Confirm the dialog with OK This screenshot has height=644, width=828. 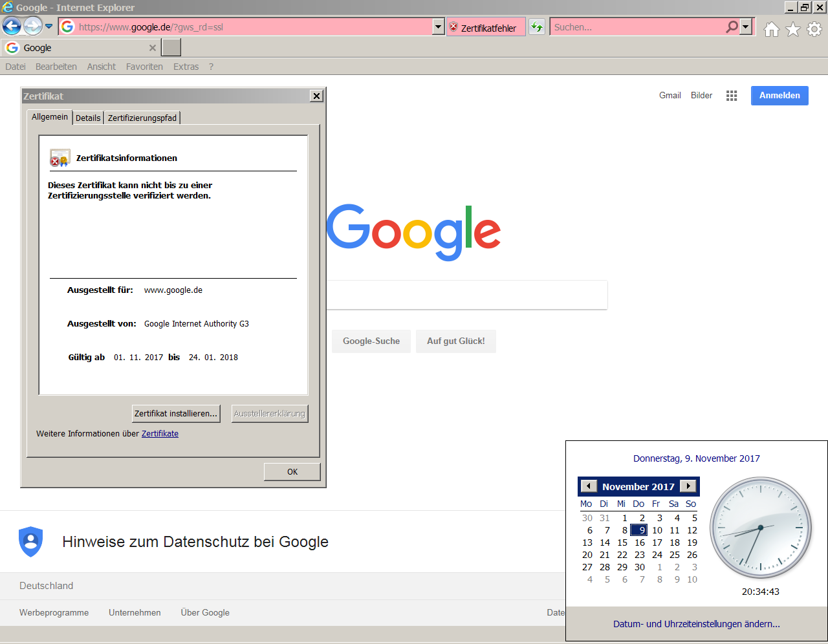click(292, 472)
